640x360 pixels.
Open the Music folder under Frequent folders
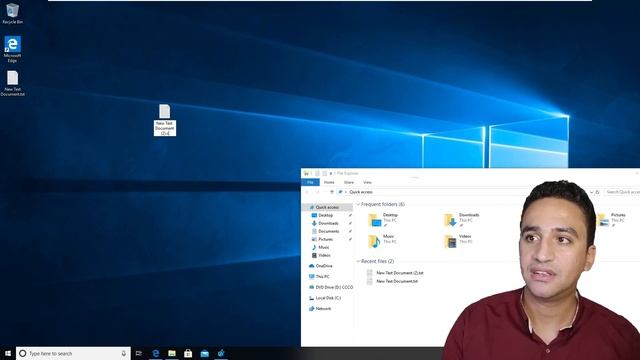coord(382,241)
